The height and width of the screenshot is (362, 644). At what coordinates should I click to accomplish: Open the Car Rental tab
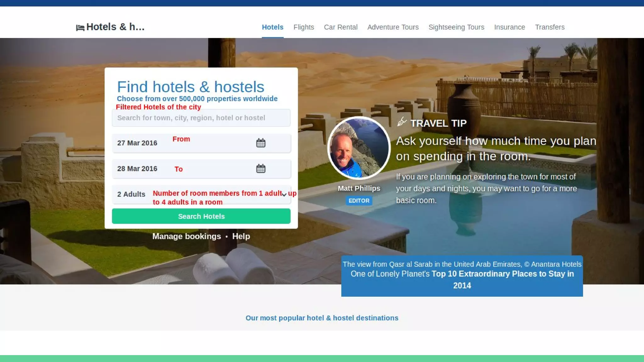[341, 27]
